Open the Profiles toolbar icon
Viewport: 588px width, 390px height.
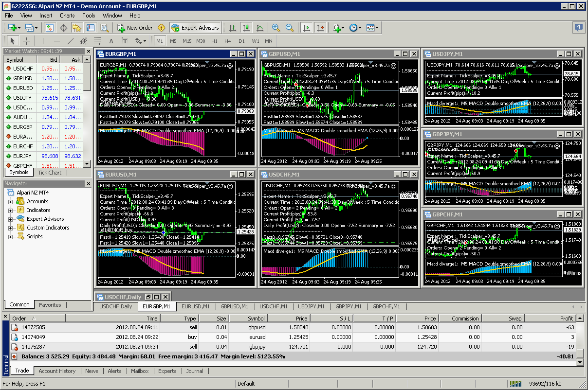coord(29,28)
